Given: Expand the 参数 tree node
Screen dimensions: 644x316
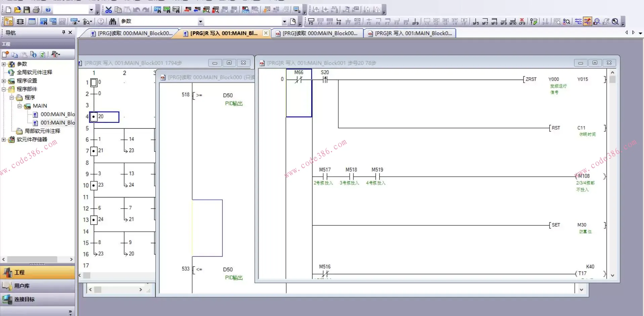Looking at the screenshot, I should click(4, 64).
